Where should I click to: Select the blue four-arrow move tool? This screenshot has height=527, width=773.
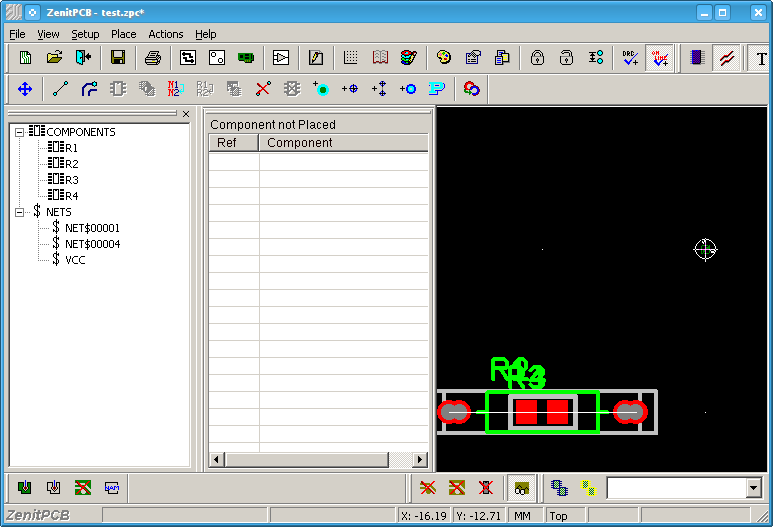click(x=25, y=89)
